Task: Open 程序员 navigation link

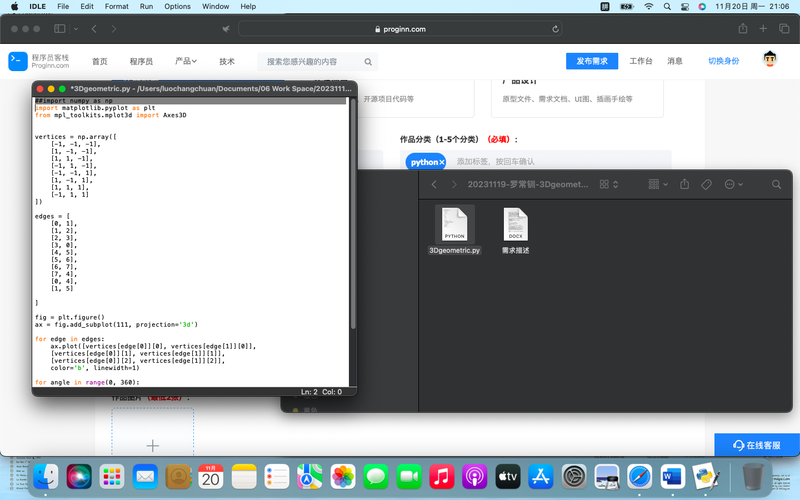Action: tap(141, 61)
